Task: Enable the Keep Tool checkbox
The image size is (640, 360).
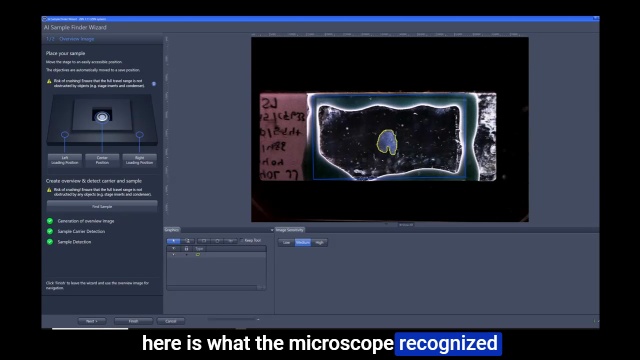Action: 242,240
